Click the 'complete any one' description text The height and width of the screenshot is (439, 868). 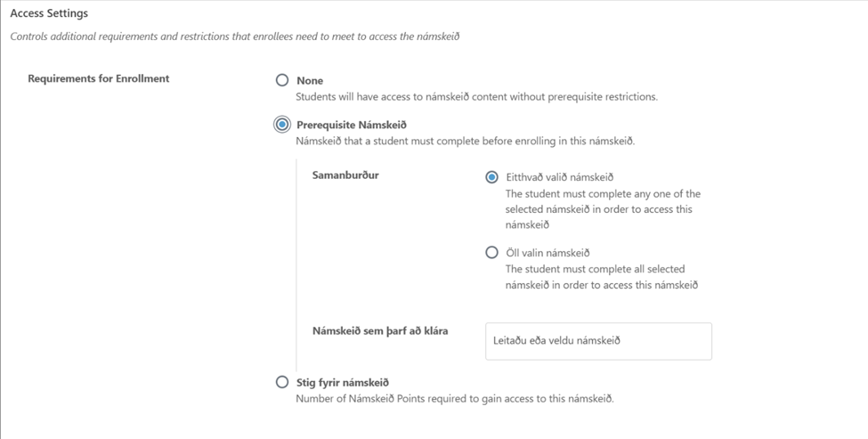[x=603, y=209]
